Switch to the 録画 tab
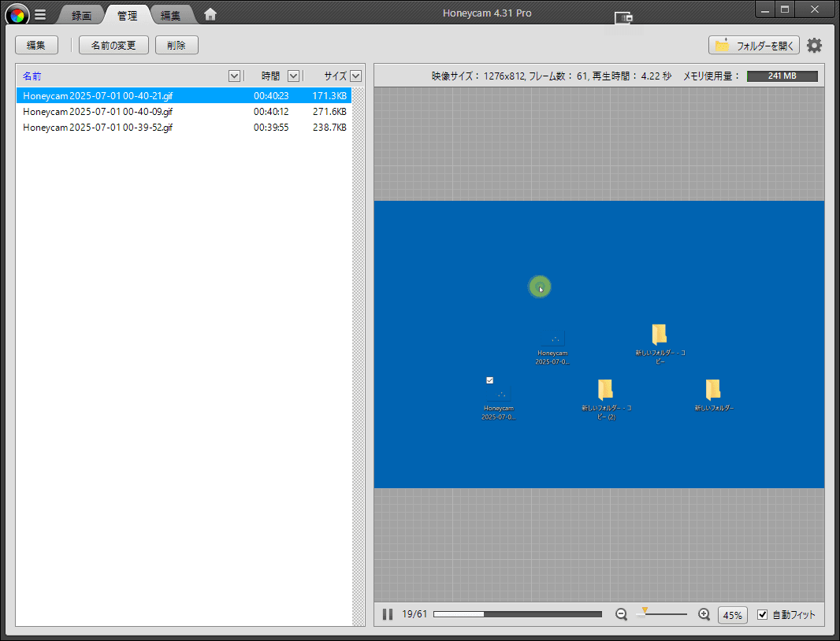The width and height of the screenshot is (840, 641). [82, 15]
